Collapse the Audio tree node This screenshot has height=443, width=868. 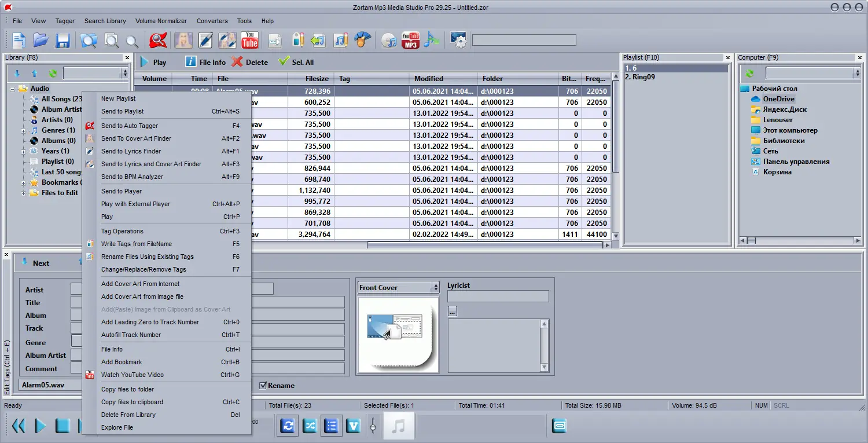(13, 89)
